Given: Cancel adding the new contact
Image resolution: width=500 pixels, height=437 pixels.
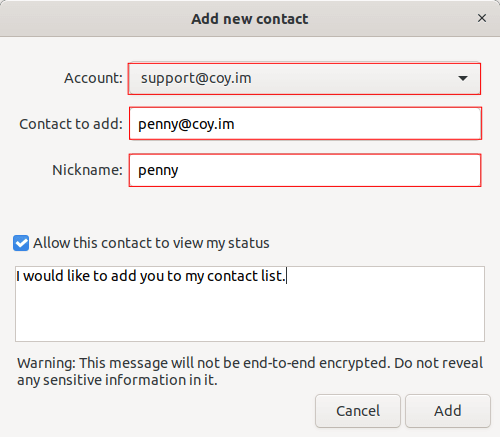Looking at the screenshot, I should point(358,411).
